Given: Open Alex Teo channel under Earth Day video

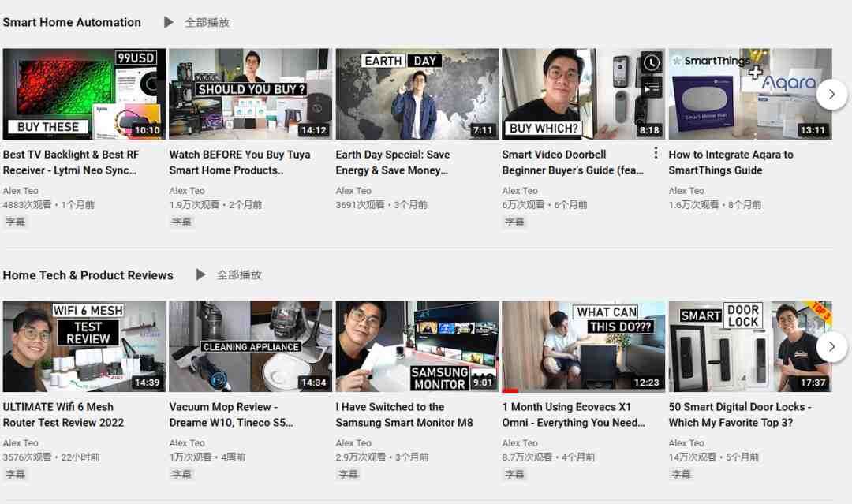Looking at the screenshot, I should tap(353, 191).
